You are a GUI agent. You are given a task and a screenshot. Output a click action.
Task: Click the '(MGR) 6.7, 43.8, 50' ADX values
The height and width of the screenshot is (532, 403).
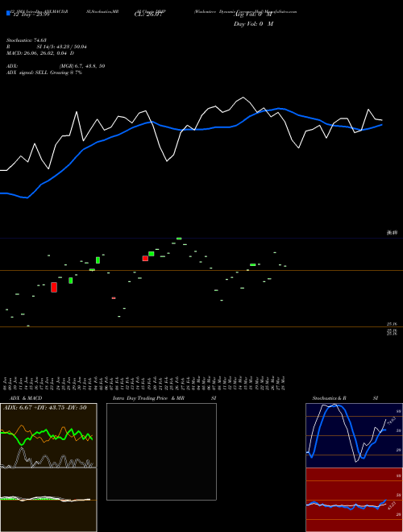(x=82, y=66)
